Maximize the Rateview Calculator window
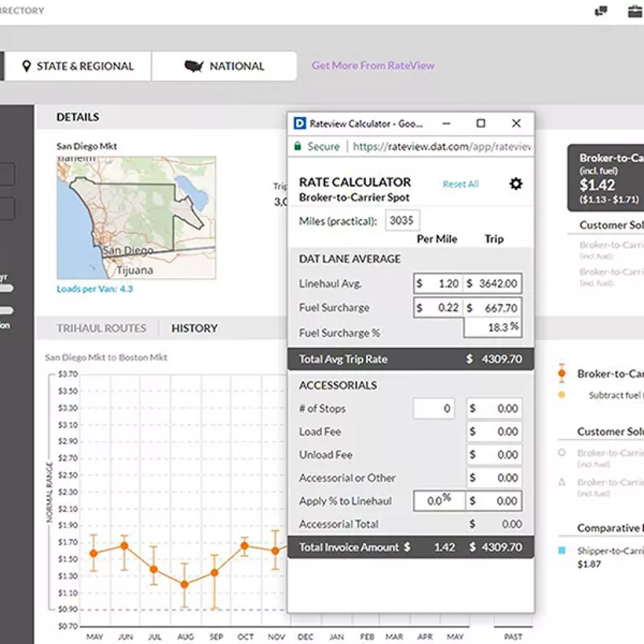Screen dimensions: 644x644 coord(480,123)
